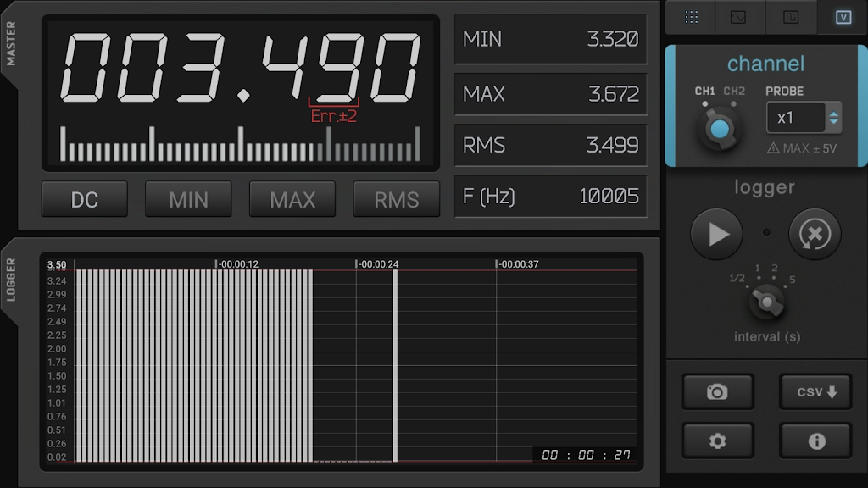The width and height of the screenshot is (868, 488).
Task: Switch to the square wave generator tab
Action: [791, 17]
